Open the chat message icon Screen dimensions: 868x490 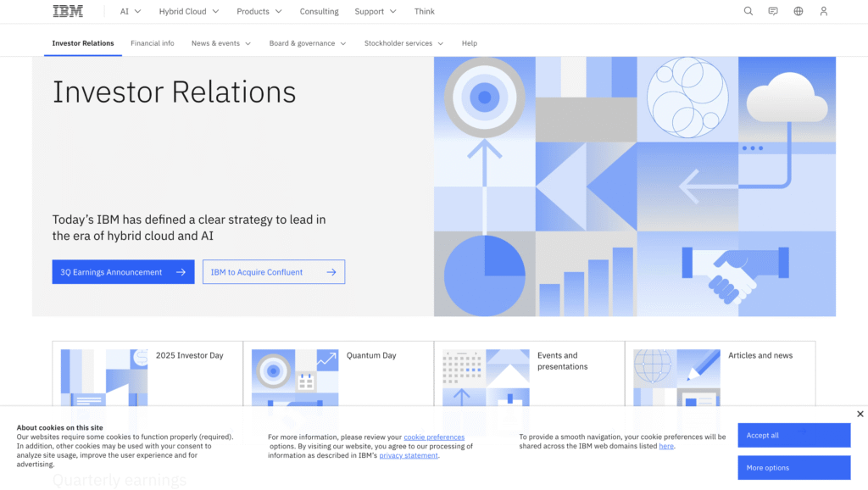click(773, 11)
